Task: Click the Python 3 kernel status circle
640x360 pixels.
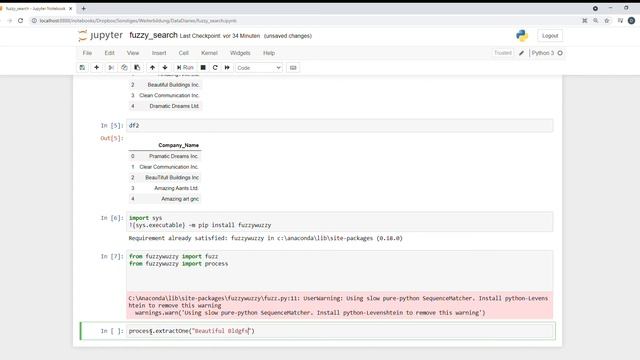Action: pos(560,53)
